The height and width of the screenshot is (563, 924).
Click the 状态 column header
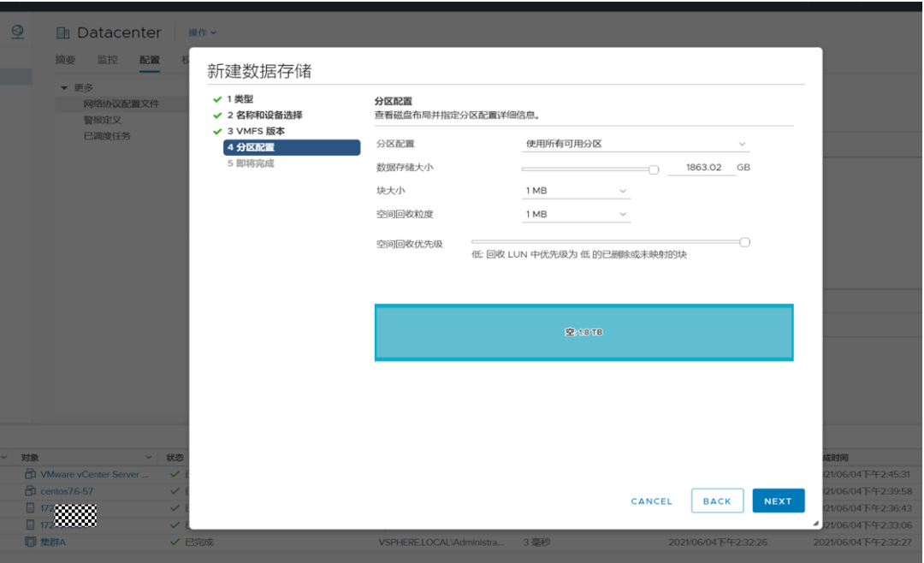(175, 458)
